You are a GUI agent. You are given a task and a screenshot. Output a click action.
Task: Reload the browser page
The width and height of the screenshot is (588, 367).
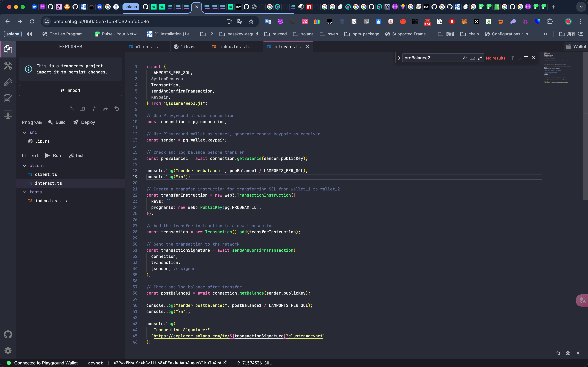[32, 21]
